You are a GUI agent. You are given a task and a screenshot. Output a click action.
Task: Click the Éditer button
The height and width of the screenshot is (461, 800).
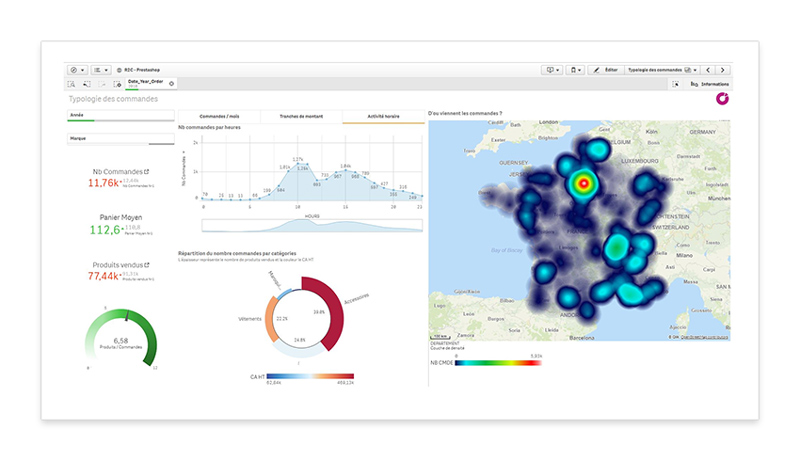(x=606, y=70)
